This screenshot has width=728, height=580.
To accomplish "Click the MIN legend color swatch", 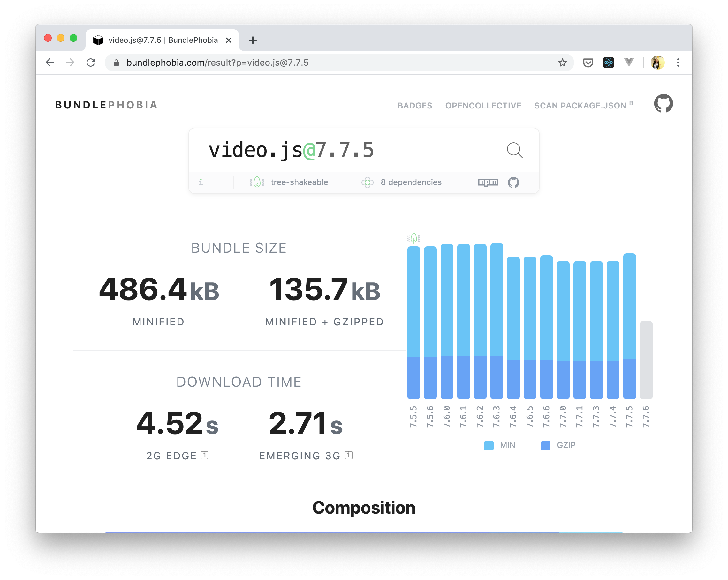I will (x=489, y=445).
